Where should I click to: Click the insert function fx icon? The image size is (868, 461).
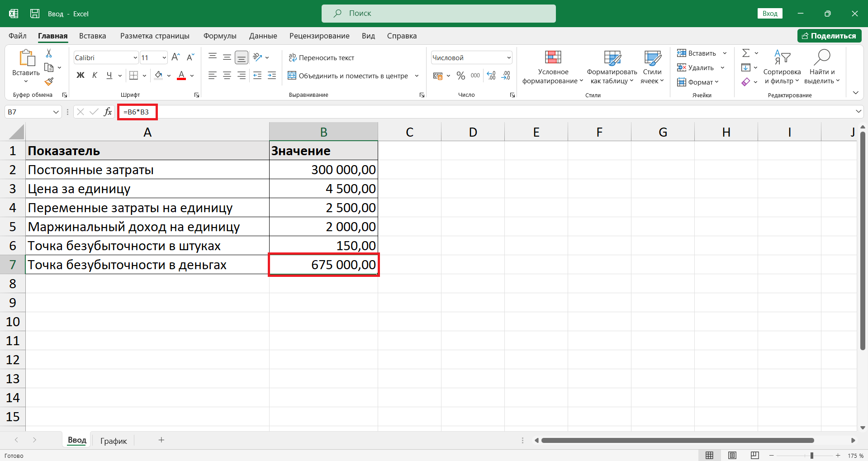coord(108,112)
